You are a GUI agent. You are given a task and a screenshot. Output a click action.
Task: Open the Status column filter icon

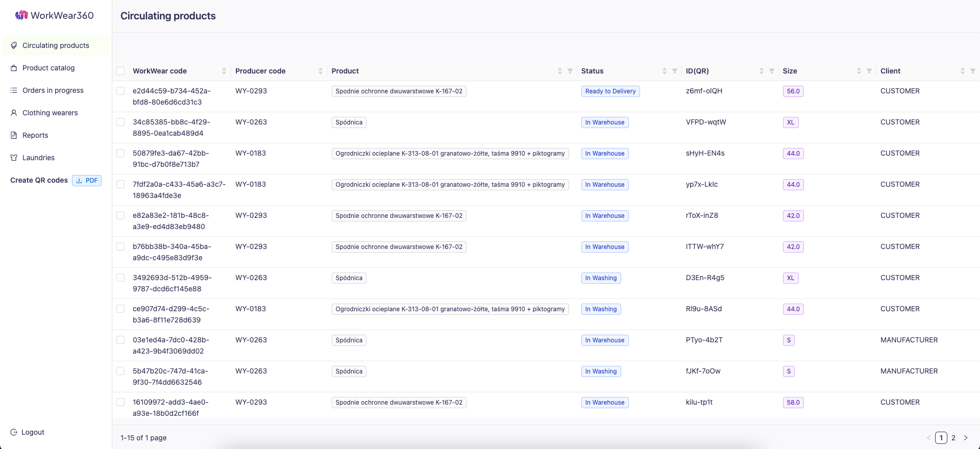pos(675,71)
